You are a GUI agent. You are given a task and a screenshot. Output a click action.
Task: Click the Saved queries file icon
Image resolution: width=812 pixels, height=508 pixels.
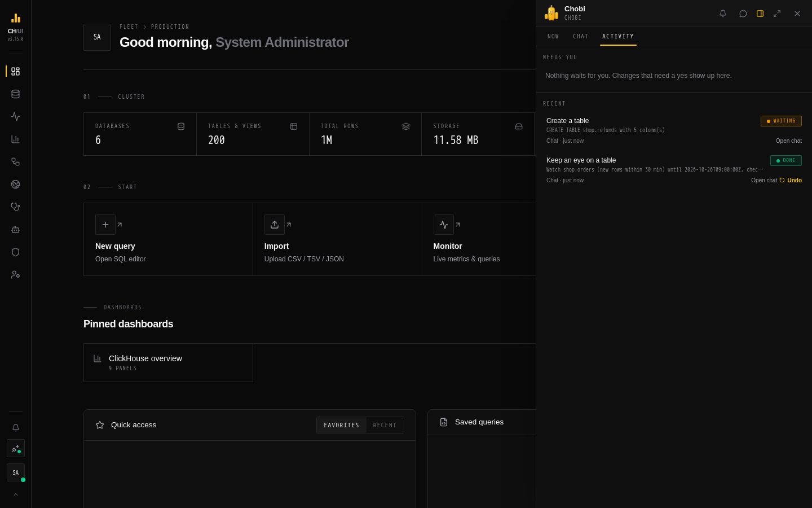click(444, 422)
